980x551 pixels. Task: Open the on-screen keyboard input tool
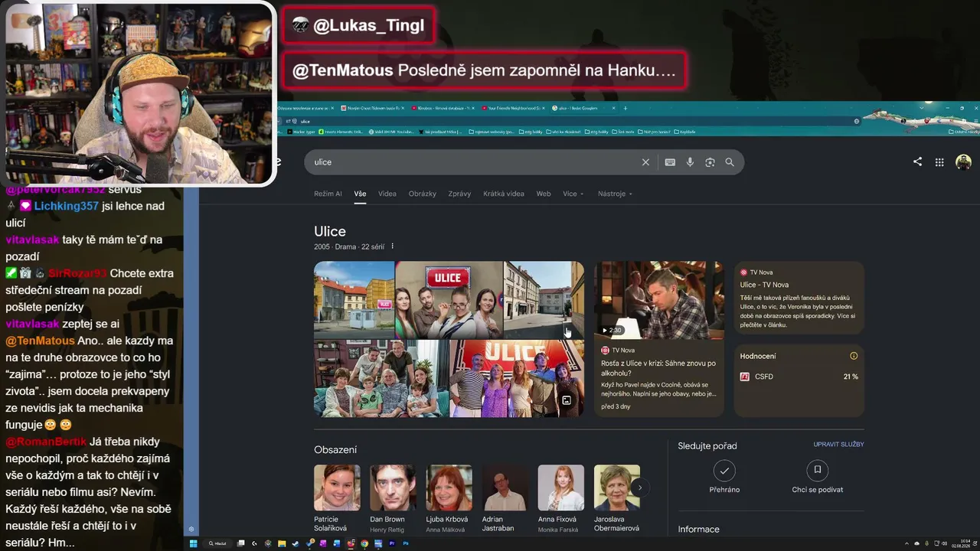[x=670, y=162]
